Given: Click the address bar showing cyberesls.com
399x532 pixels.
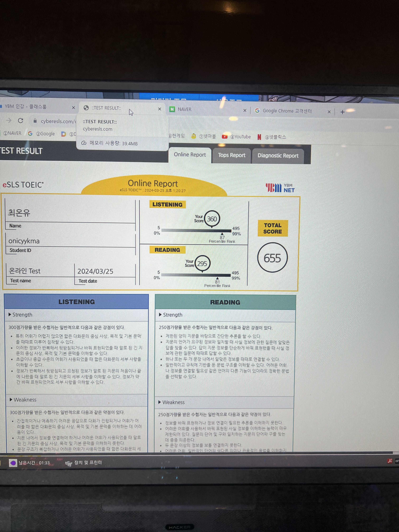Looking at the screenshot, I should coord(58,121).
